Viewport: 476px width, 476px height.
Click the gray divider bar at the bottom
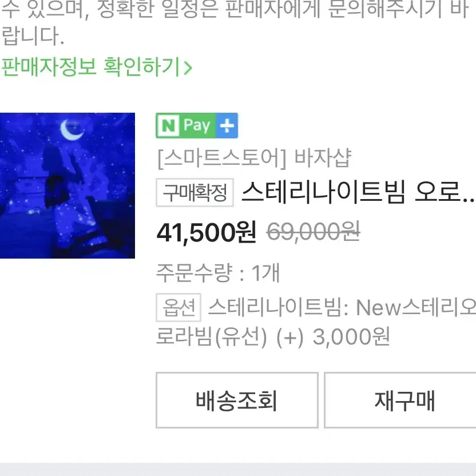click(x=238, y=469)
